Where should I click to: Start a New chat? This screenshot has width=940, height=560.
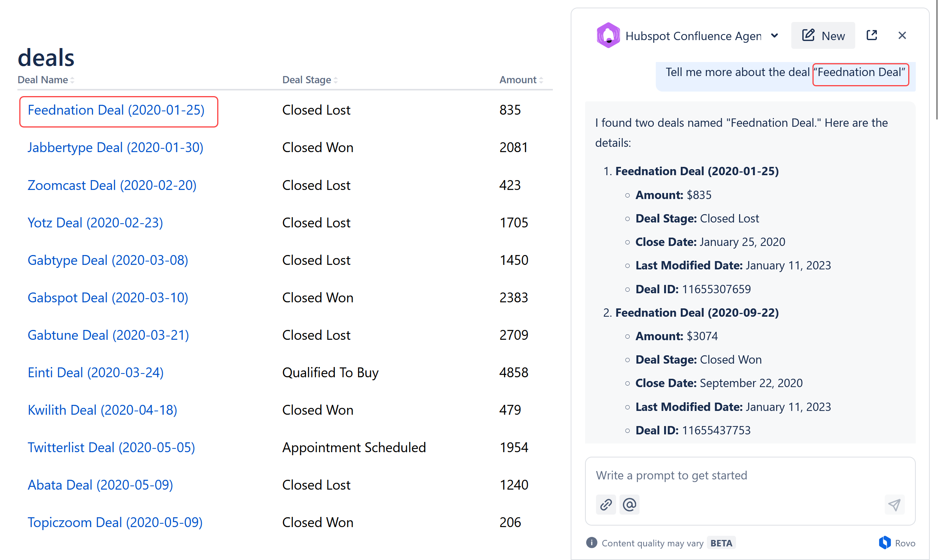point(823,36)
